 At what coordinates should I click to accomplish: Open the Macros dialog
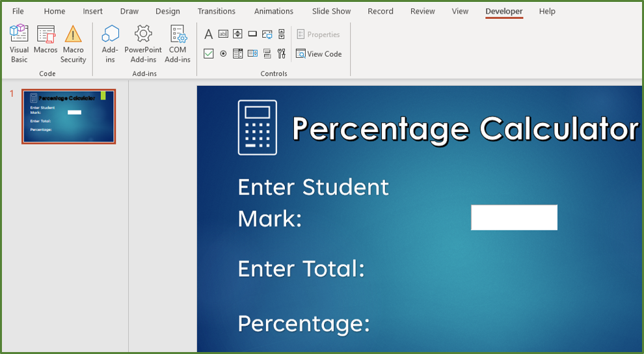point(46,40)
